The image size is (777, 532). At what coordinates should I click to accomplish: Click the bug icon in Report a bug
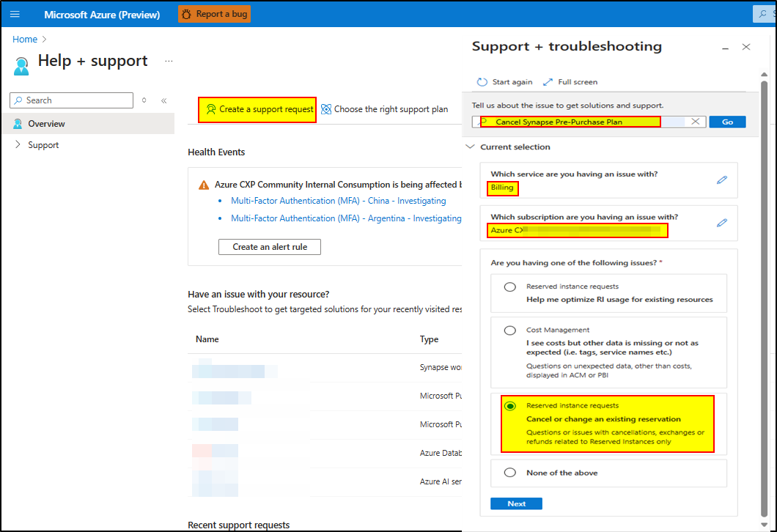(x=186, y=15)
